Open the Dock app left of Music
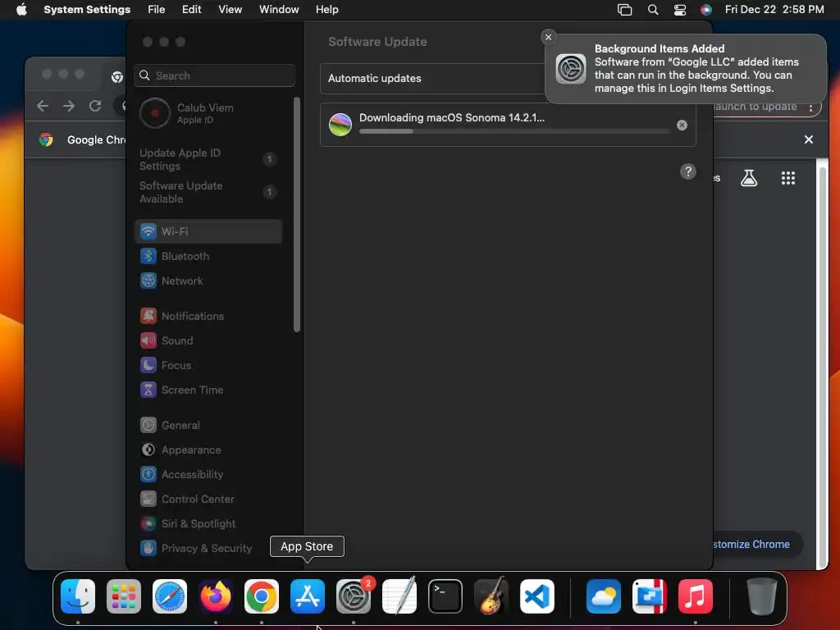The image size is (840, 630). [650, 596]
